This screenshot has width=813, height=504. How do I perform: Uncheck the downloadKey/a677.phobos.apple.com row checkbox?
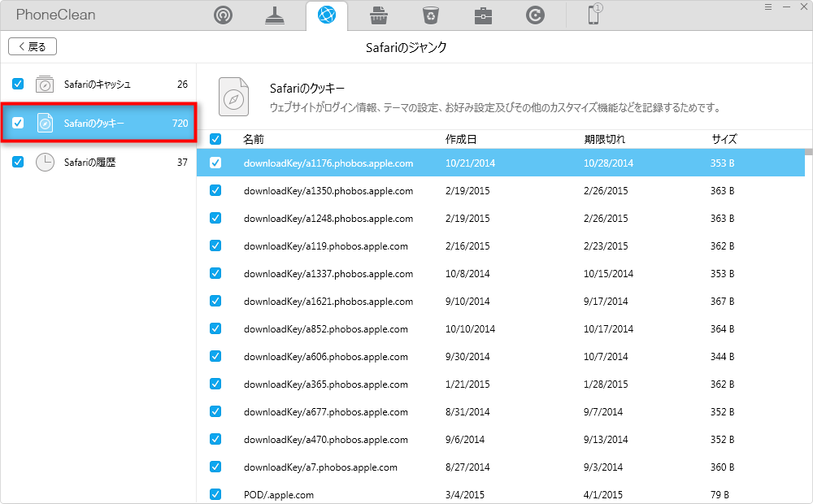[x=215, y=411]
